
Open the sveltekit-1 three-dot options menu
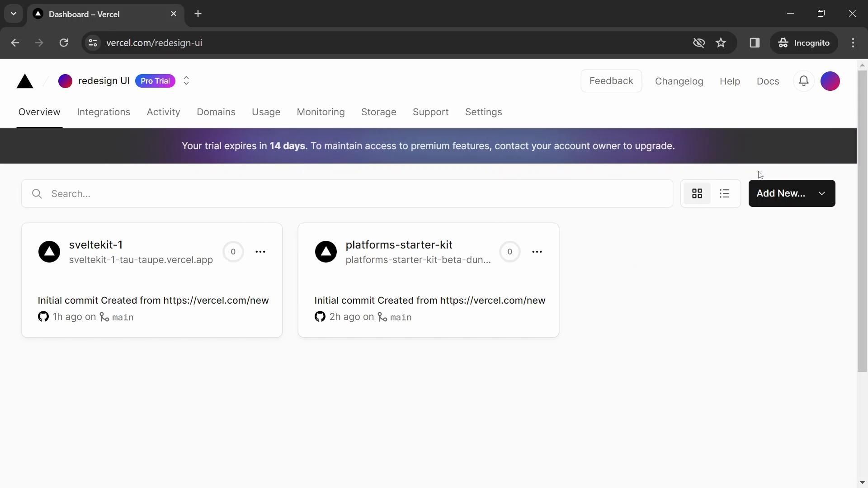[260, 252]
